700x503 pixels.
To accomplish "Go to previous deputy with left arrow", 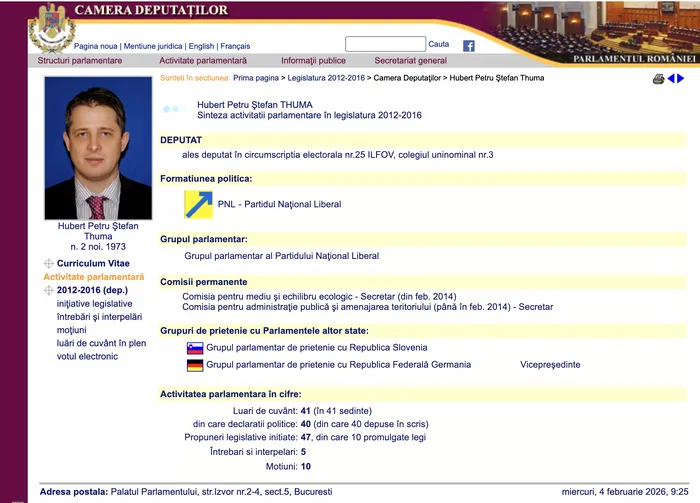I will point(671,79).
